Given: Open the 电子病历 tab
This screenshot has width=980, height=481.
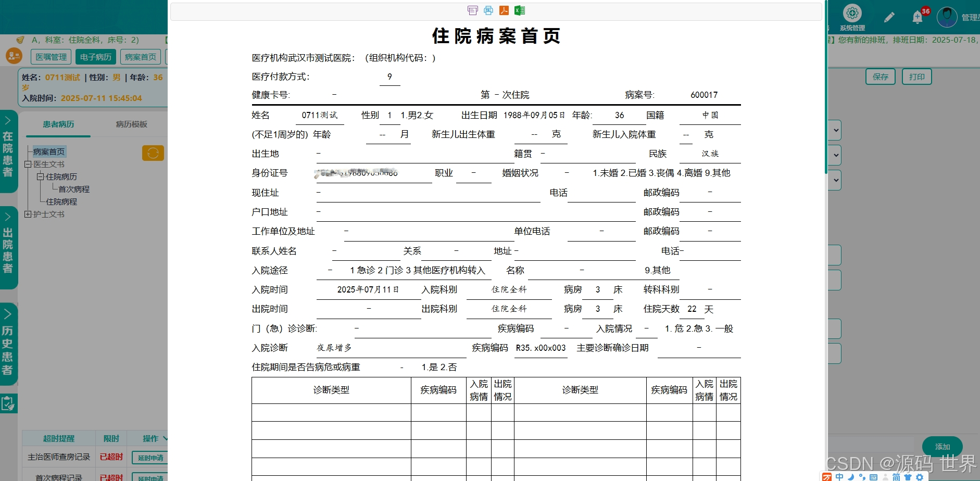Looking at the screenshot, I should [96, 57].
